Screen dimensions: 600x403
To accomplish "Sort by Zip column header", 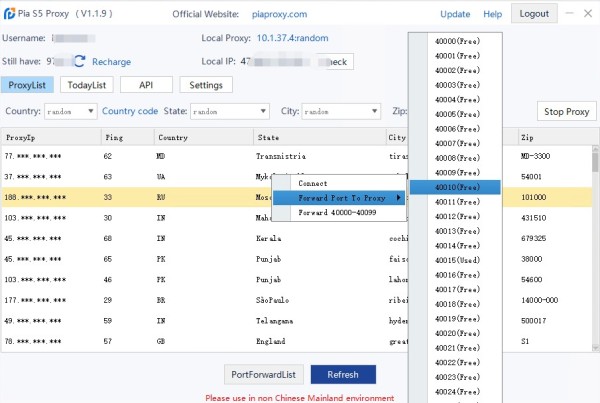I will point(557,137).
